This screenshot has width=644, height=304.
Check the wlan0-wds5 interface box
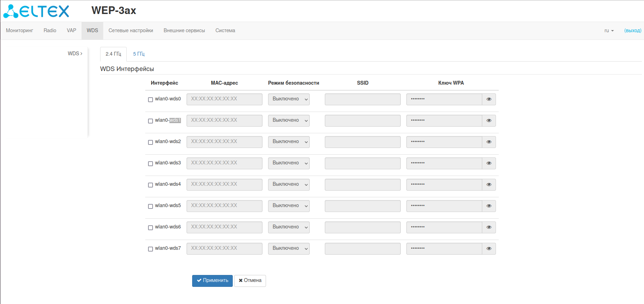click(x=150, y=206)
